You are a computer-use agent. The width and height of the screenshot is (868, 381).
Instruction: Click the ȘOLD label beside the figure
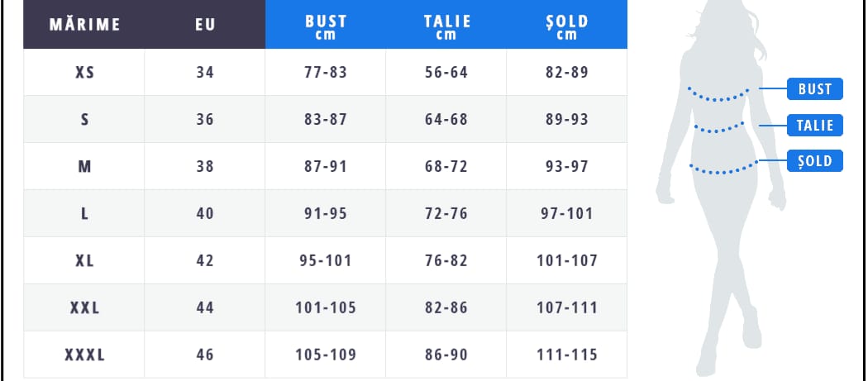click(x=814, y=161)
